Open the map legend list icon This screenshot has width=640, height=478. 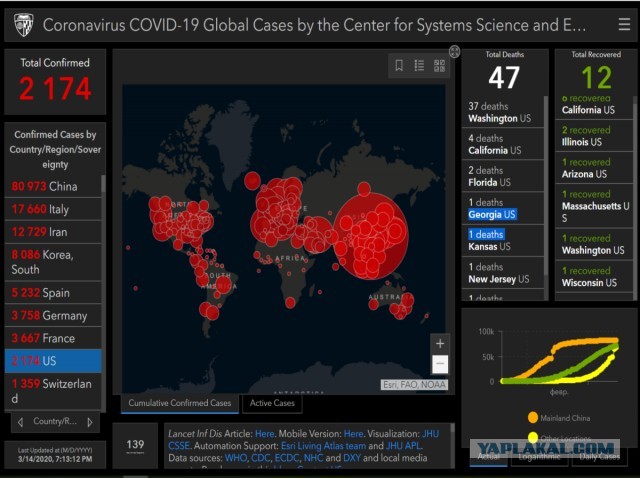419,65
